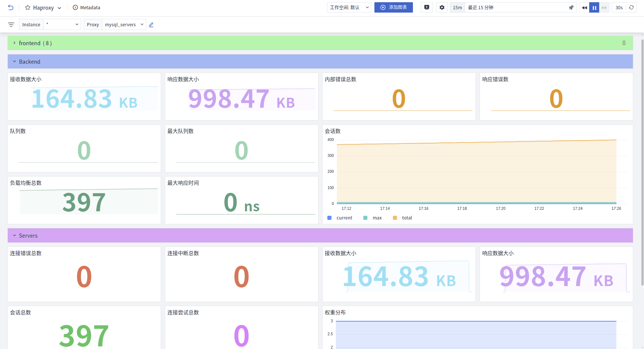Click the 会话数 chart title
644x349 pixels.
click(x=333, y=131)
